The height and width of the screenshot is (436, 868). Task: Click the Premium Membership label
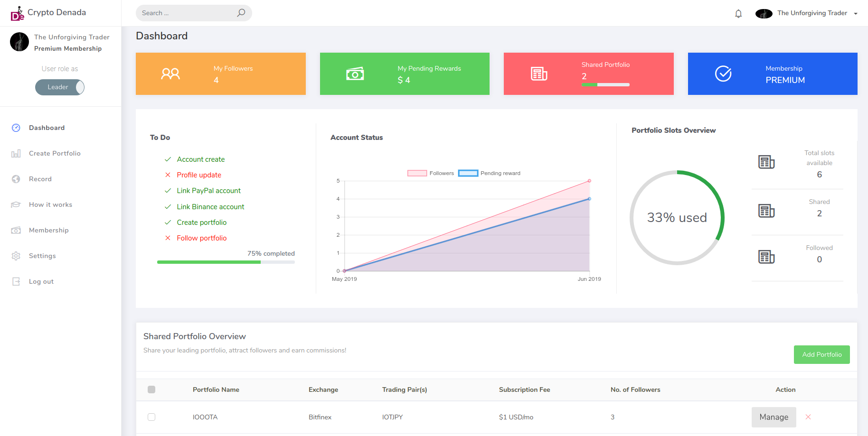68,48
